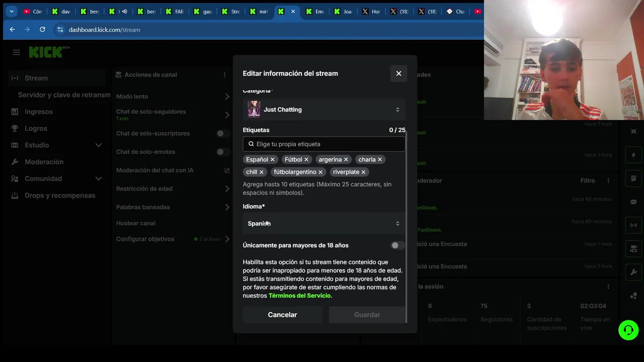Image resolution: width=644 pixels, height=362 pixels.
Task: Select Stream in the sidebar
Action: tap(56, 78)
